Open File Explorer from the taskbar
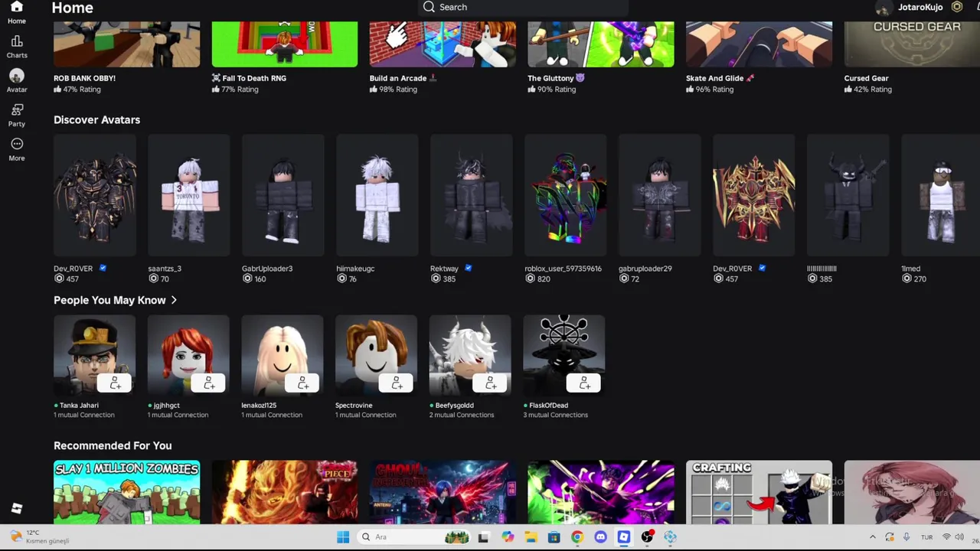 click(x=531, y=537)
